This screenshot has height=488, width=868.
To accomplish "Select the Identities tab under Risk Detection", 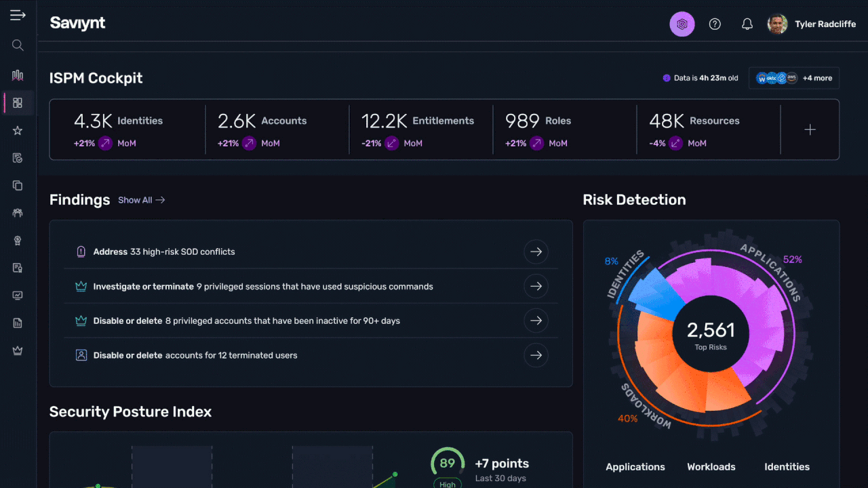I will [787, 467].
